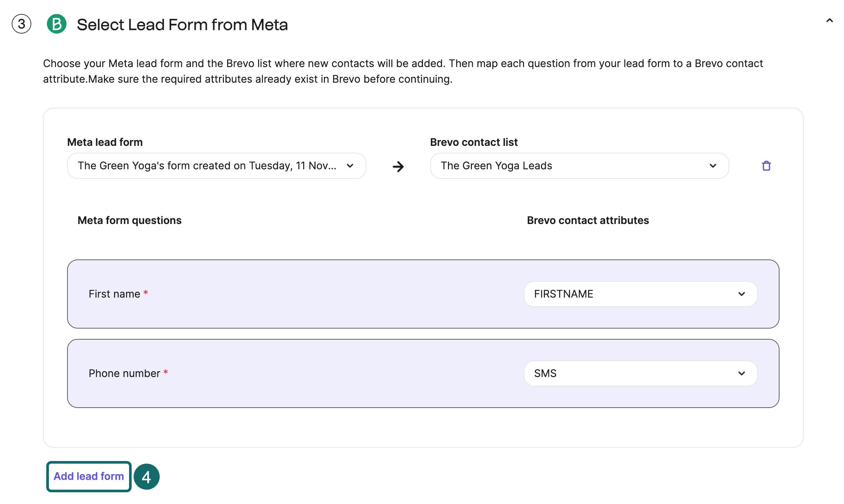
Task: Click the arrow between form and list
Action: [399, 166]
